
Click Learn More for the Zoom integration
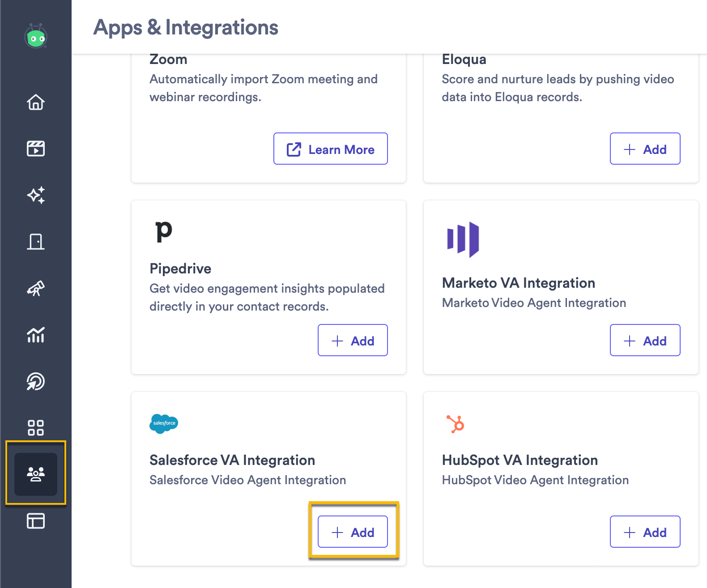pyautogui.click(x=330, y=149)
